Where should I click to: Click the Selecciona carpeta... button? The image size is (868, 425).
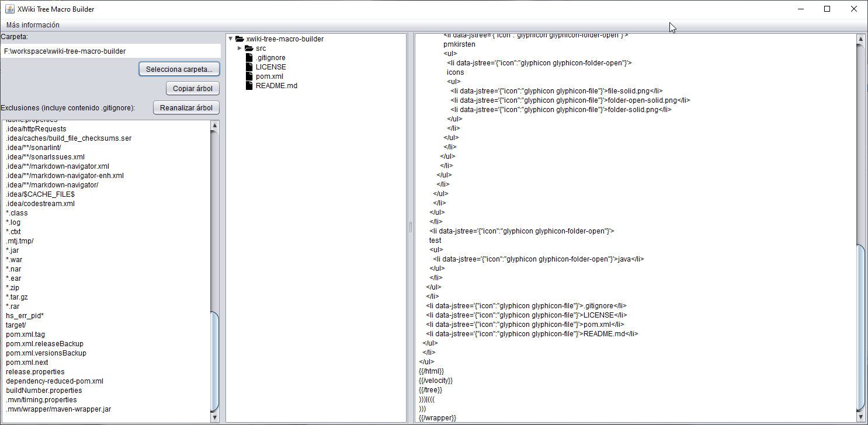click(179, 69)
